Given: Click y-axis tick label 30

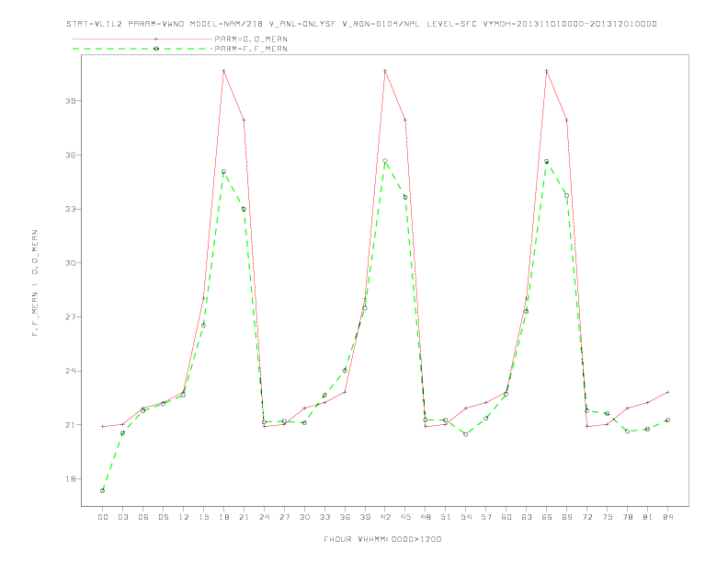Looking at the screenshot, I should pyautogui.click(x=71, y=263).
